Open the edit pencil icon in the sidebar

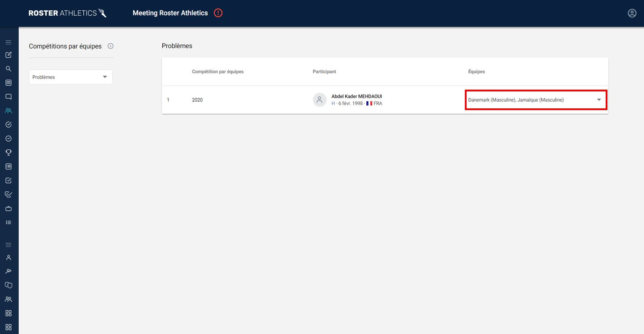click(8, 55)
